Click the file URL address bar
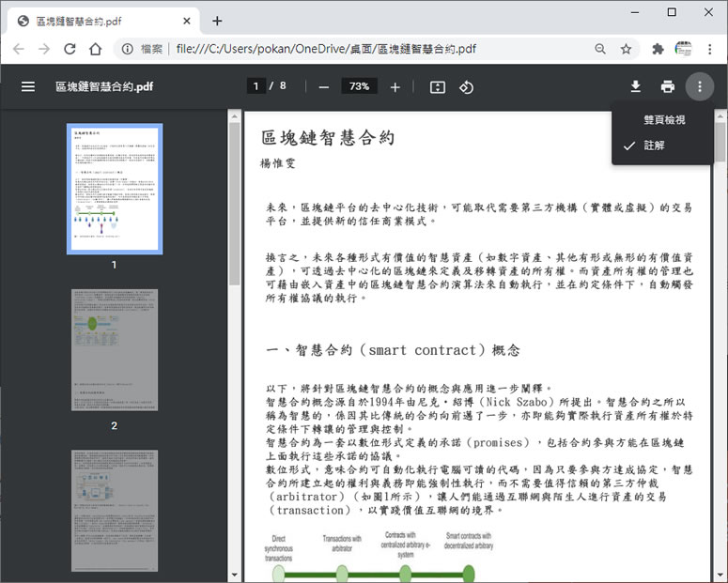This screenshot has width=728, height=583. pos(376,49)
